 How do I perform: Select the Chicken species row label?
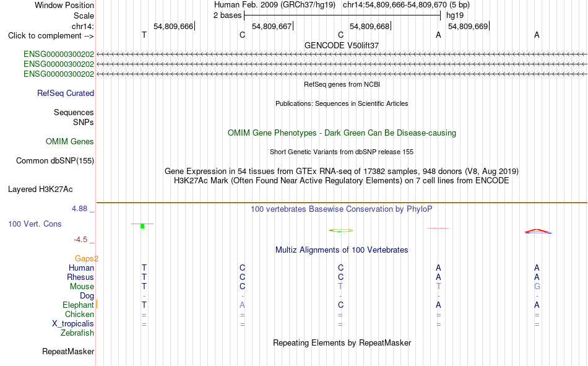[x=79, y=315]
